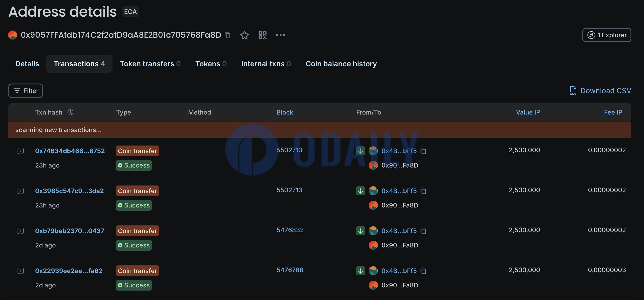Add address to favorites with star icon
This screenshot has height=300, width=644.
pos(244,35)
